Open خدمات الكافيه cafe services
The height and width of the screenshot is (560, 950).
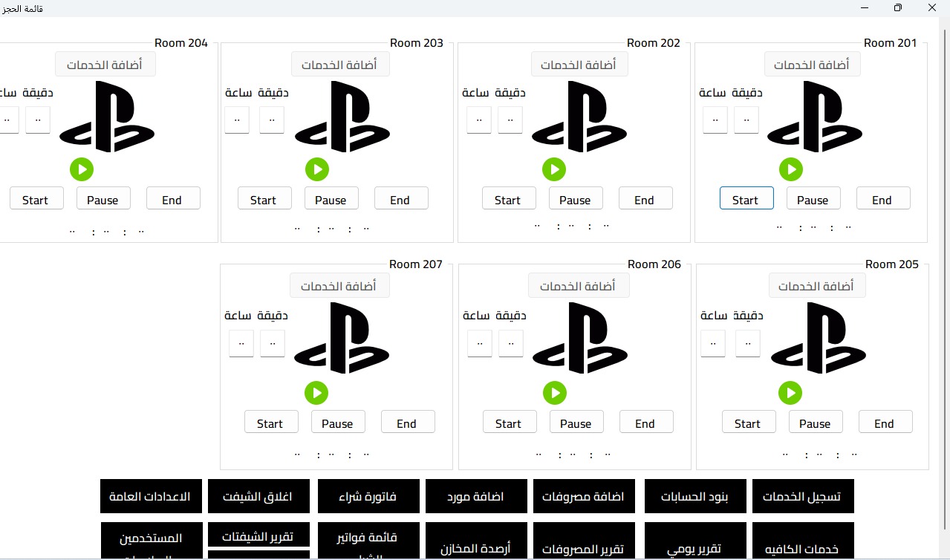(803, 541)
